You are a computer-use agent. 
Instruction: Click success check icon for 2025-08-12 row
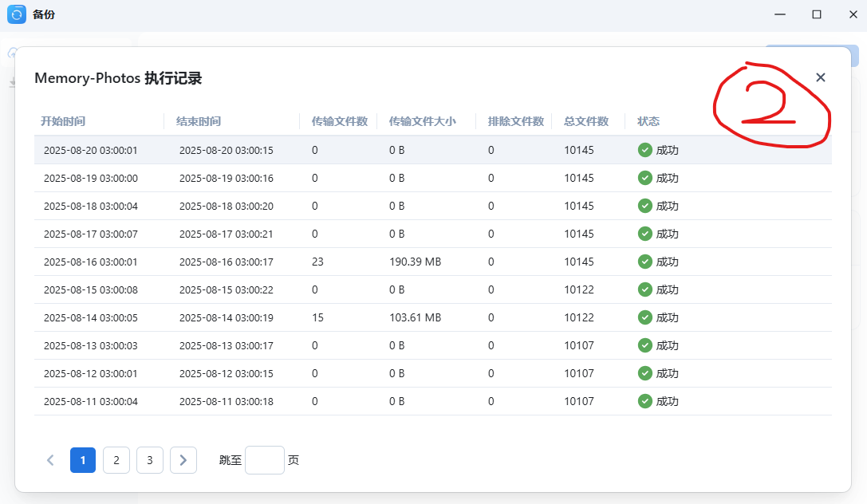(644, 373)
